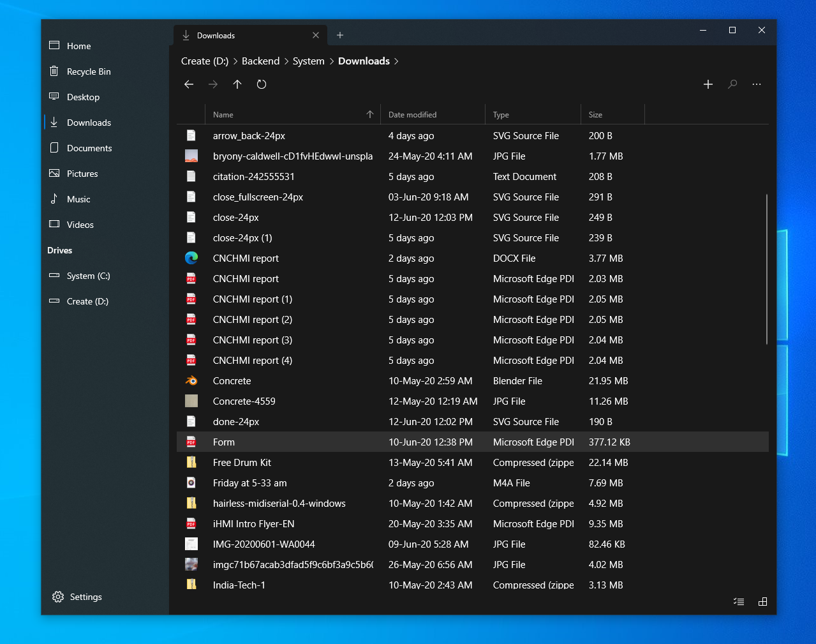This screenshot has height=644, width=816.
Task: Click the 21.95 MB size cell
Action: click(608, 381)
